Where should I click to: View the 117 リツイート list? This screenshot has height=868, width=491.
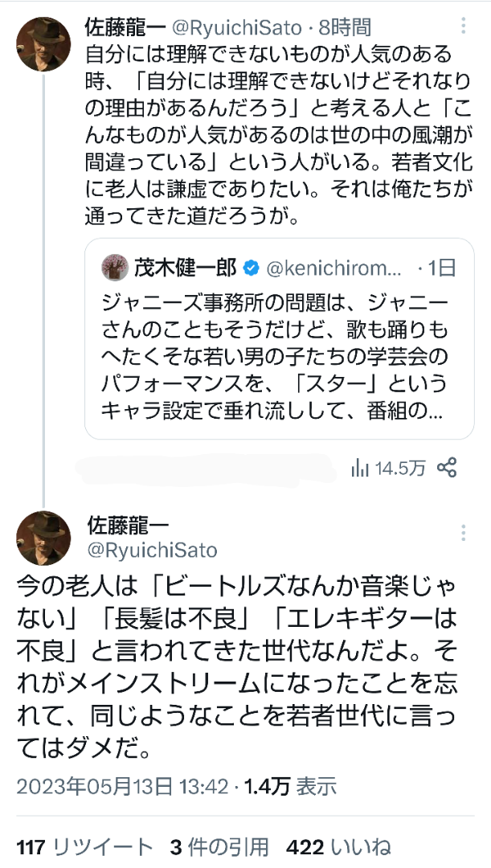point(84,846)
